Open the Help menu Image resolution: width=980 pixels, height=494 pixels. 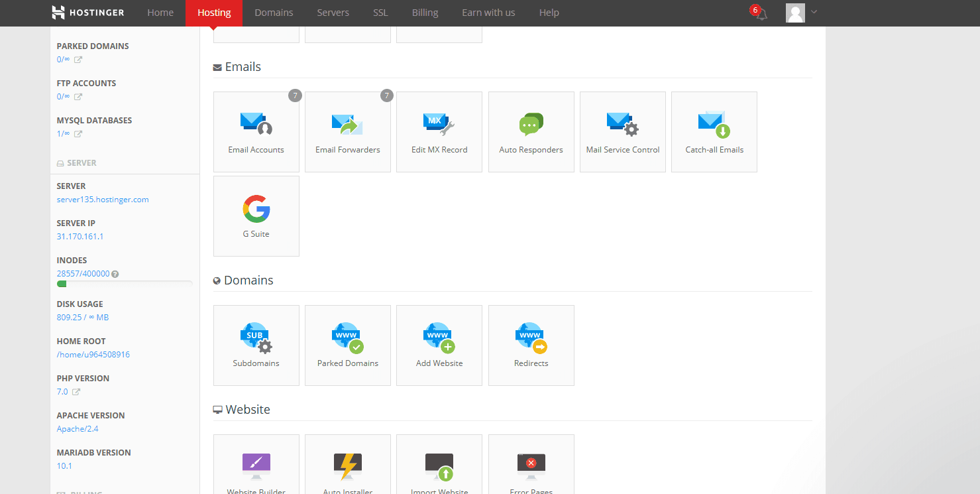click(549, 13)
